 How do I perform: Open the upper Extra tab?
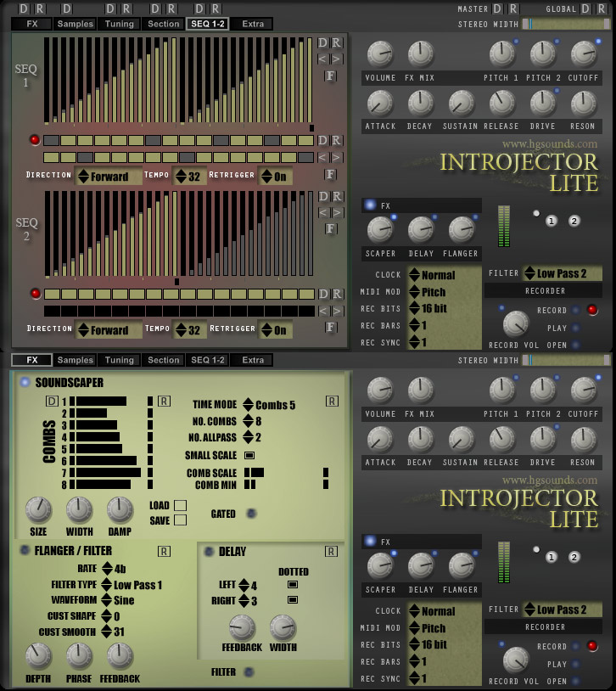pos(253,24)
